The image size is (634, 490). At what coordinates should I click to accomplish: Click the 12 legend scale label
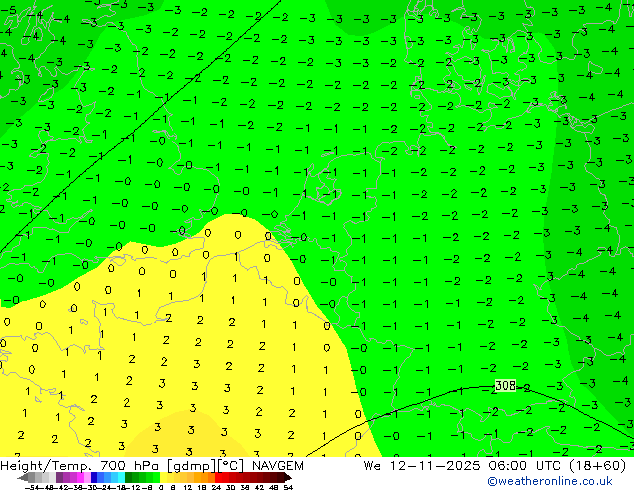click(188, 487)
